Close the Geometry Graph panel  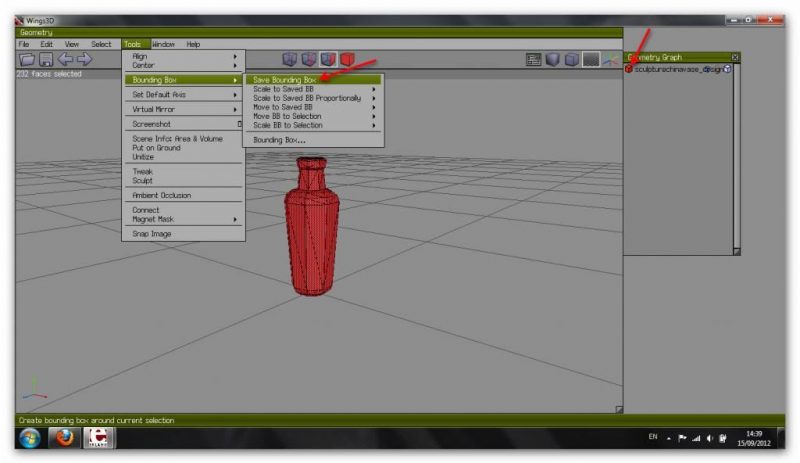(735, 57)
